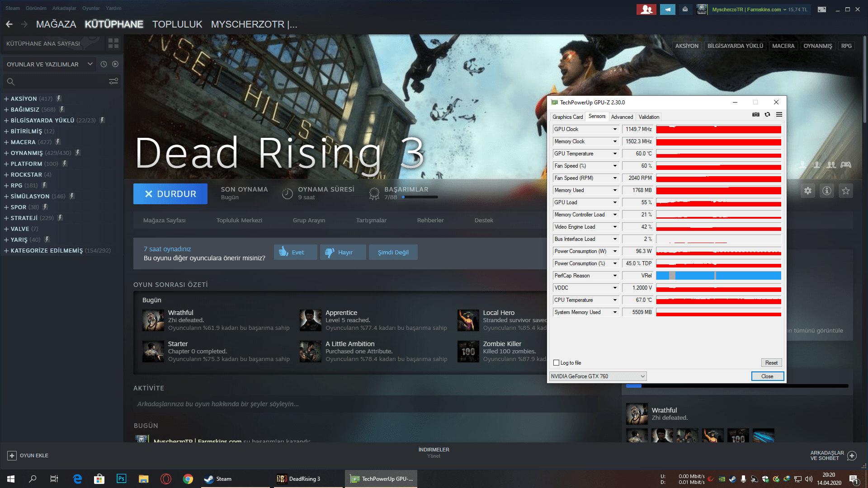Click the GPU-Z refresh icon
The width and height of the screenshot is (868, 488).
tap(767, 115)
